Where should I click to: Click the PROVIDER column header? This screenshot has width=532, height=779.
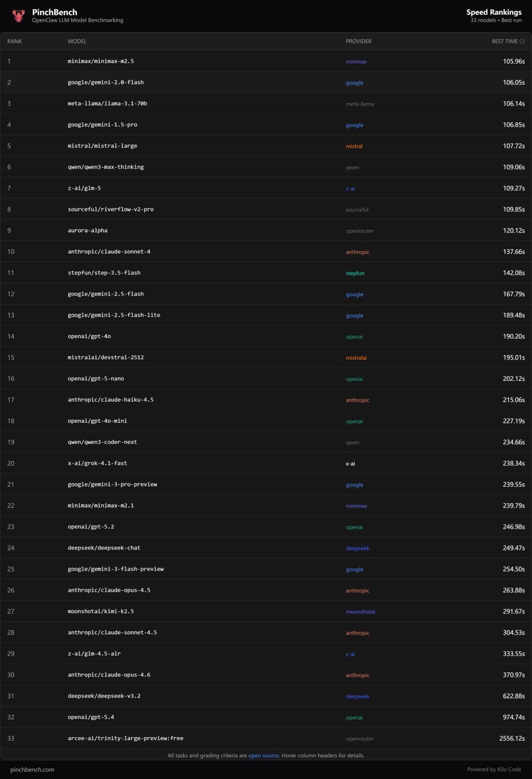coord(359,41)
